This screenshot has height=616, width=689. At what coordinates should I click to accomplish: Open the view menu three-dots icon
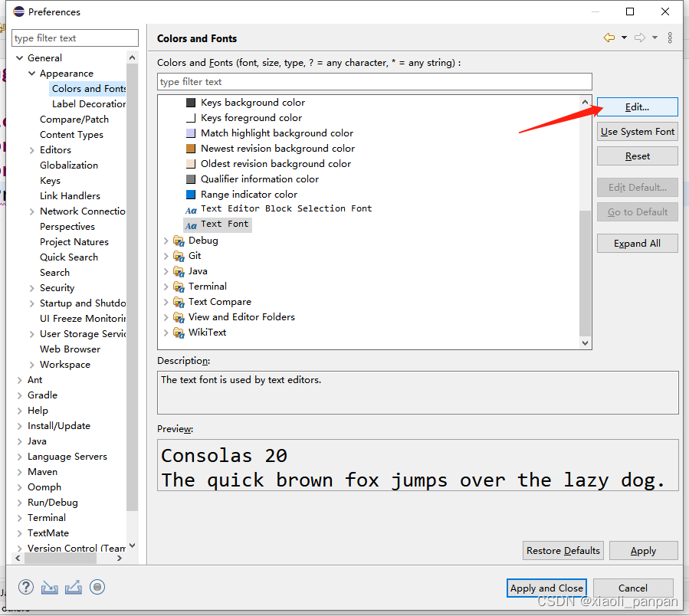pyautogui.click(x=670, y=38)
